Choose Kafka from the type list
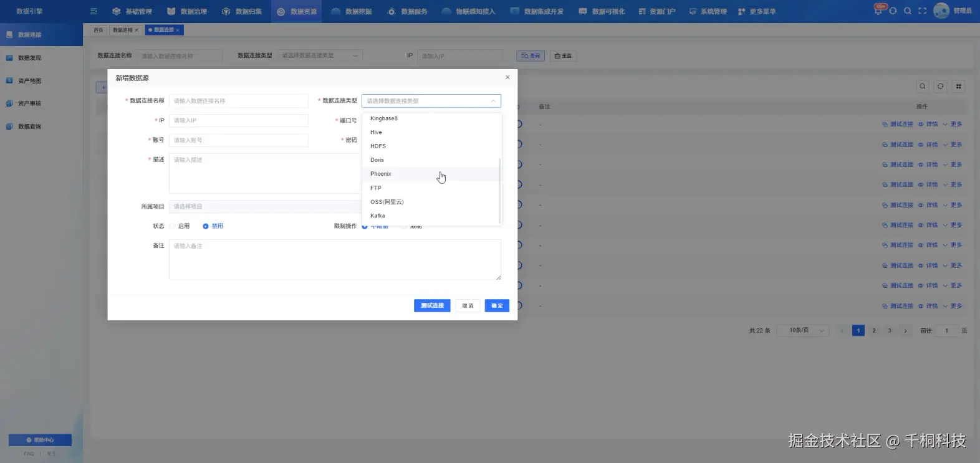980x463 pixels. pyautogui.click(x=431, y=216)
